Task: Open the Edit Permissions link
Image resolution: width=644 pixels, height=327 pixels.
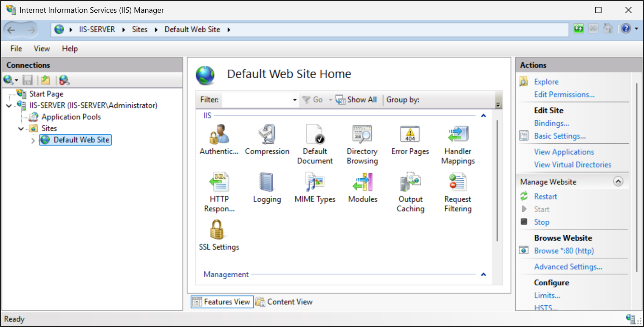Action: tap(565, 94)
